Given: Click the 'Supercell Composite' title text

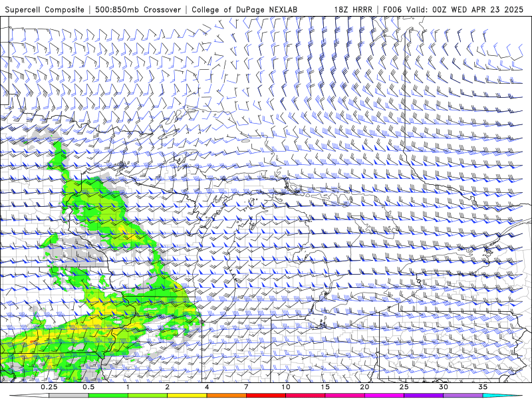Looking at the screenshot, I should (45, 9).
